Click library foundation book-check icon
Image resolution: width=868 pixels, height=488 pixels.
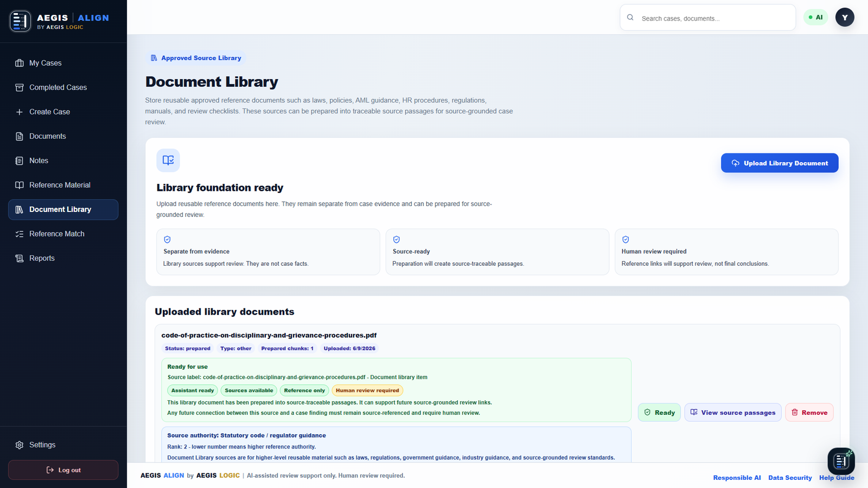click(168, 160)
